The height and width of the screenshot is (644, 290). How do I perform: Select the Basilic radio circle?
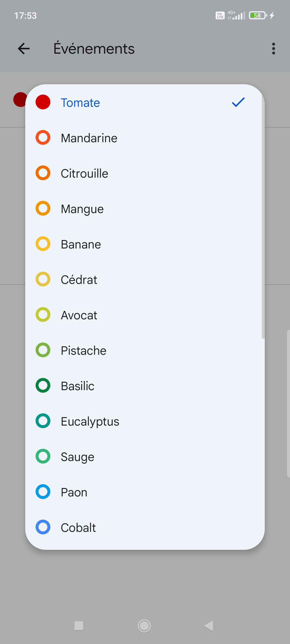tap(43, 386)
